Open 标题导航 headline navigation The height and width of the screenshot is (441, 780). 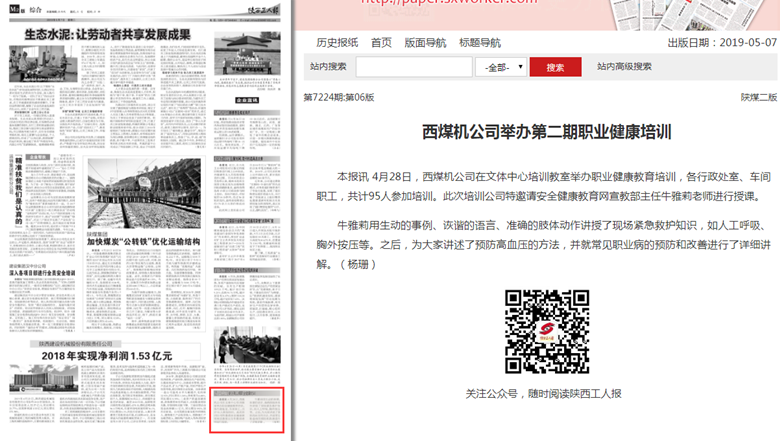pos(480,43)
